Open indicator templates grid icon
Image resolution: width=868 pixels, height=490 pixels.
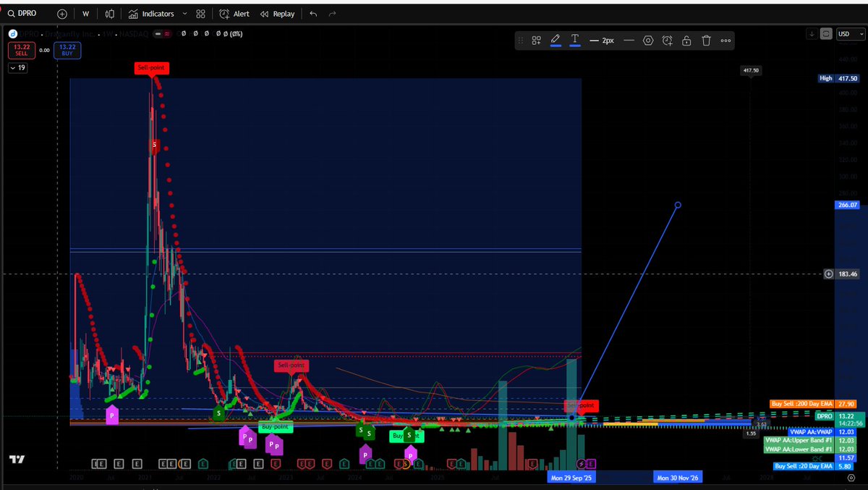[200, 14]
